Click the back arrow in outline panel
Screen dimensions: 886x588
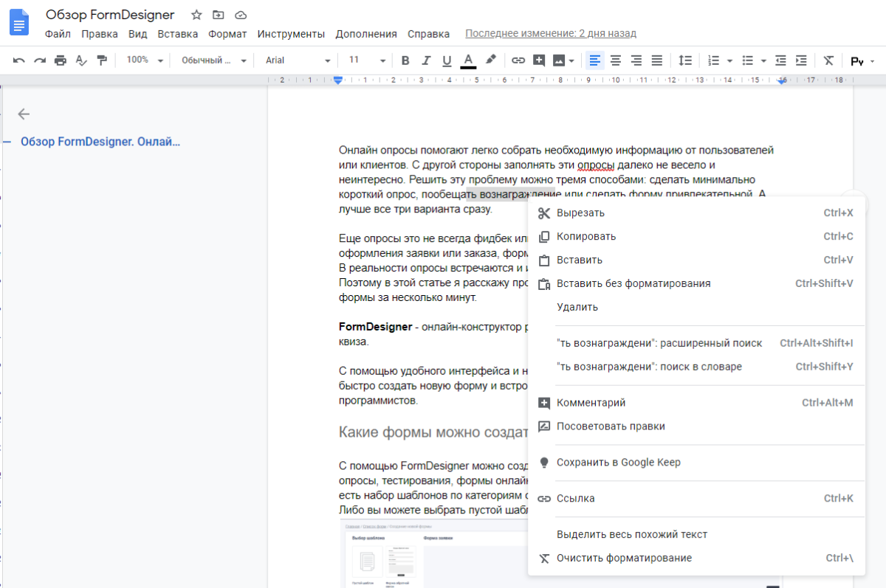coord(24,114)
